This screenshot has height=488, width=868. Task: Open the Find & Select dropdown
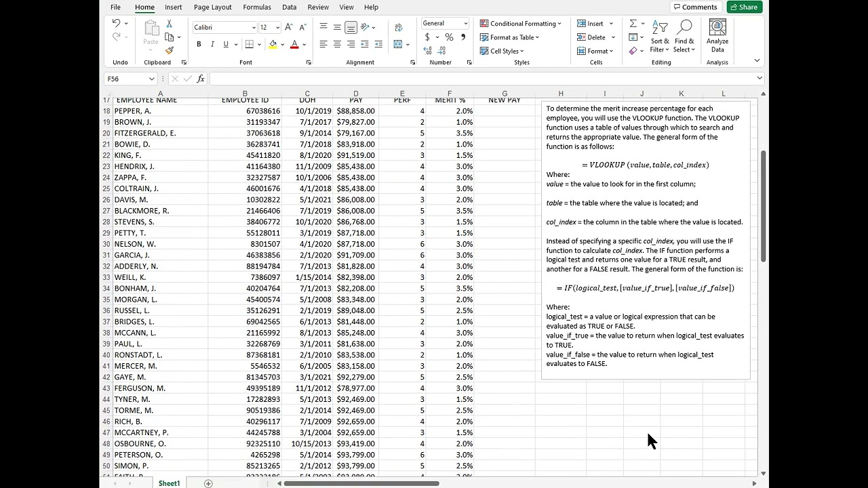click(684, 37)
